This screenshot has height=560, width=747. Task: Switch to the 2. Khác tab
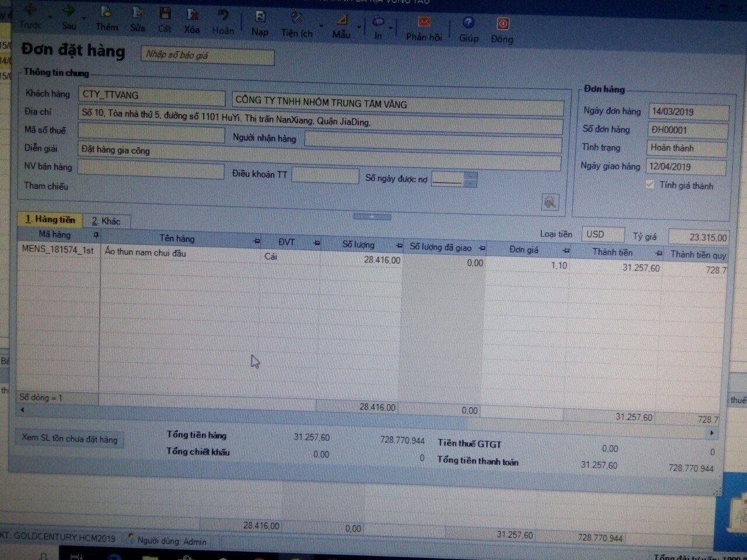click(x=106, y=221)
